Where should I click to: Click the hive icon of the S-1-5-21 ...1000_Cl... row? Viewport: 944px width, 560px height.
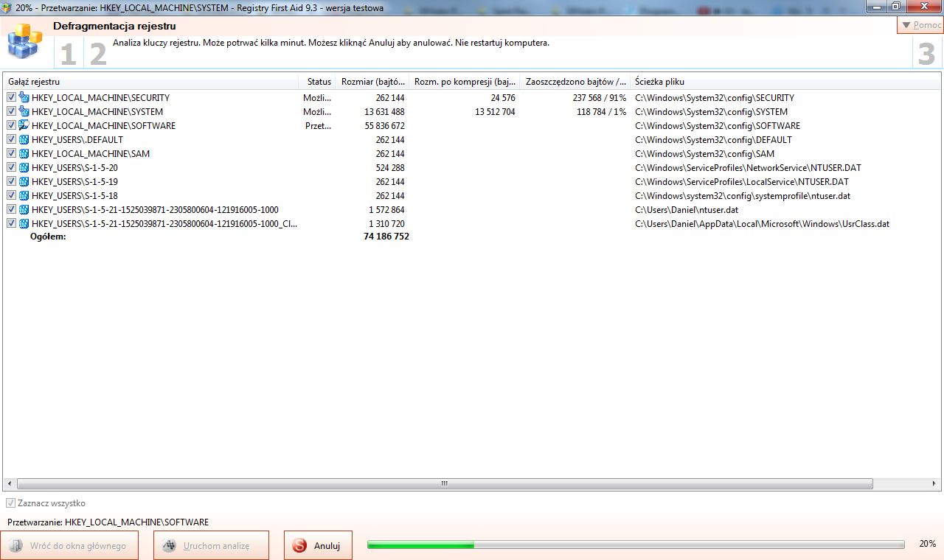[24, 223]
